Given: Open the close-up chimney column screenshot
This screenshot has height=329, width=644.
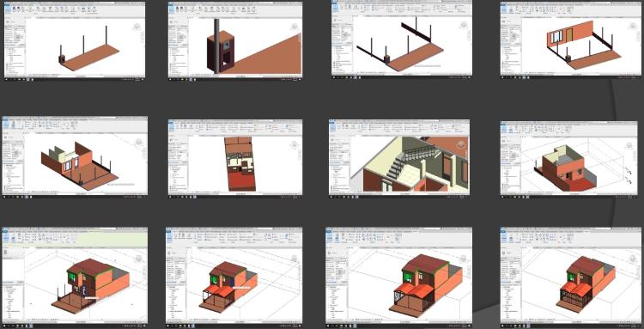Looking at the screenshot, I should pos(235,40).
